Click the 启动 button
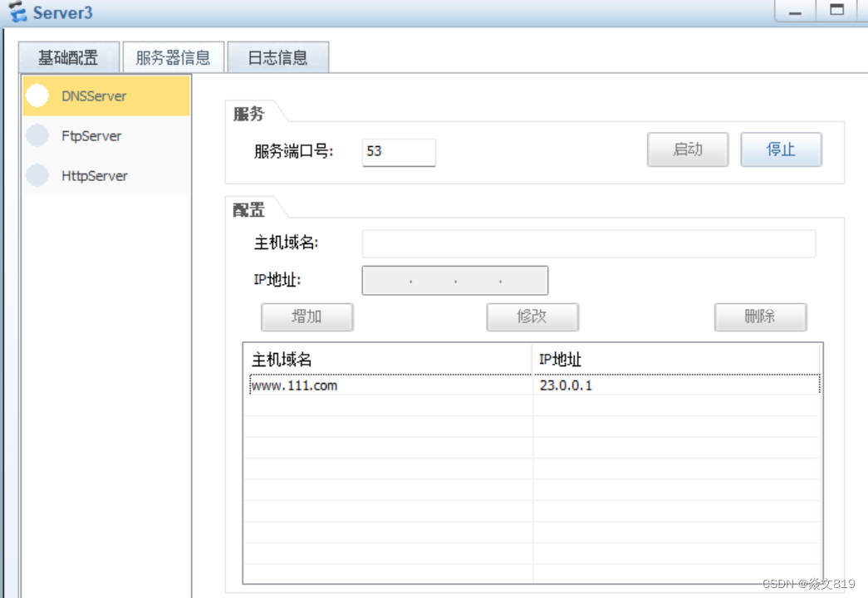Image resolution: width=868 pixels, height=598 pixels. click(x=688, y=149)
